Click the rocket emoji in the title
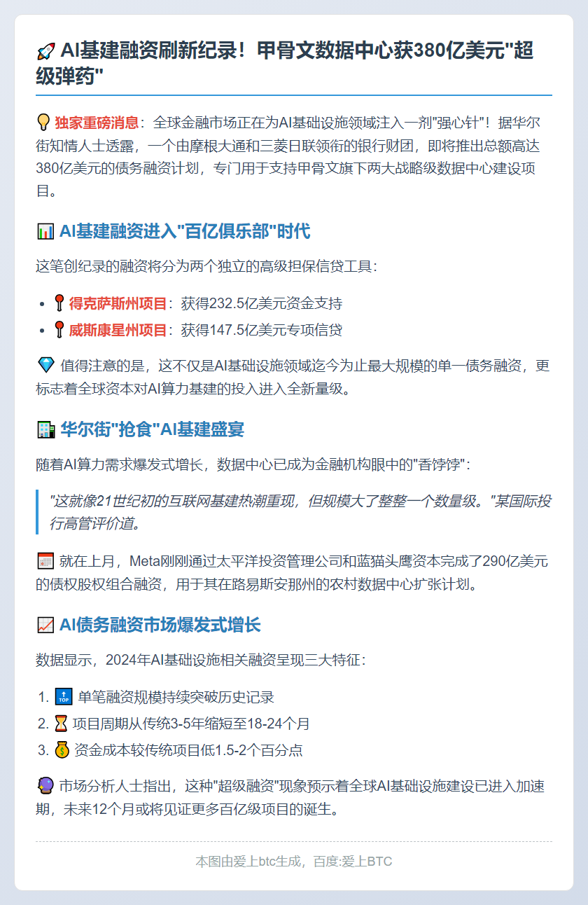Viewport: 588px width, 905px height. coord(45,52)
